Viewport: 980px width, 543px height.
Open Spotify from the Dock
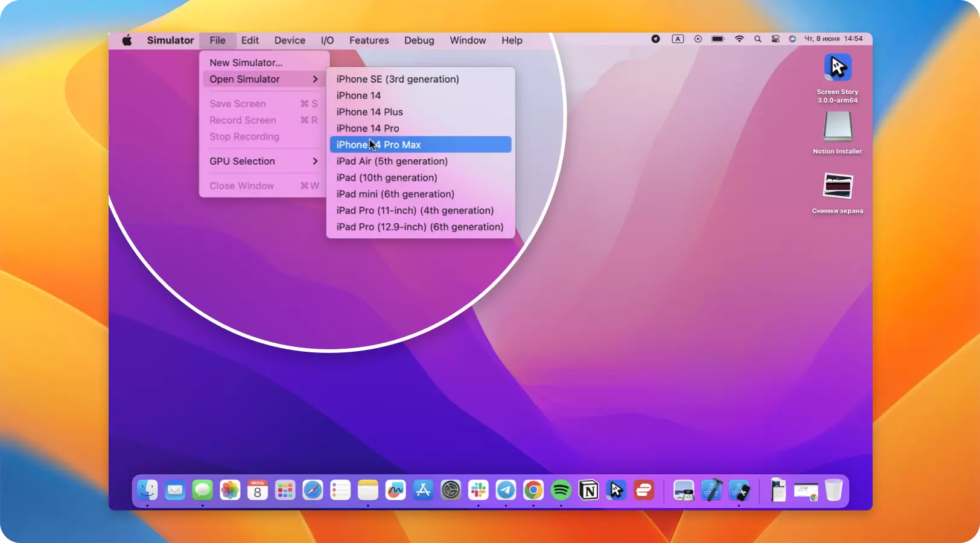[x=561, y=490]
